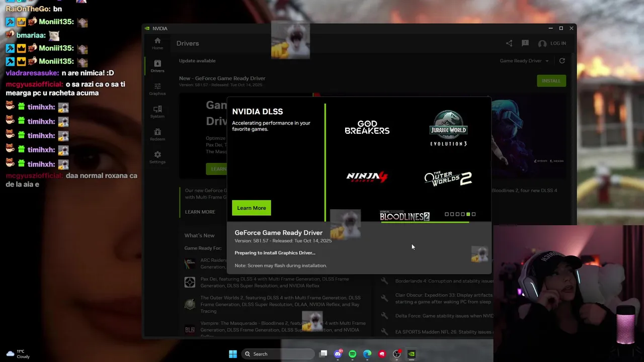Click wrench icon beside Delta Force fix
Image resolution: width=644 pixels, height=362 pixels.
(x=384, y=316)
